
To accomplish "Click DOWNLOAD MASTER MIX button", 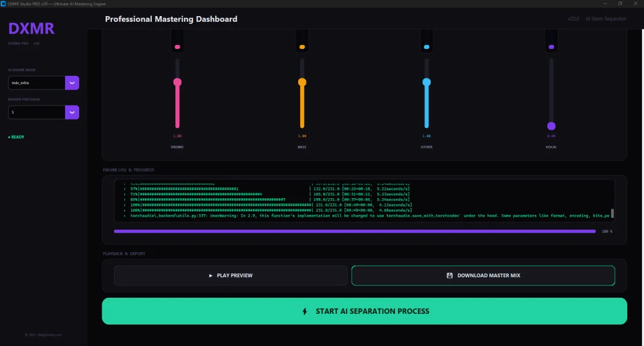I will (x=484, y=275).
